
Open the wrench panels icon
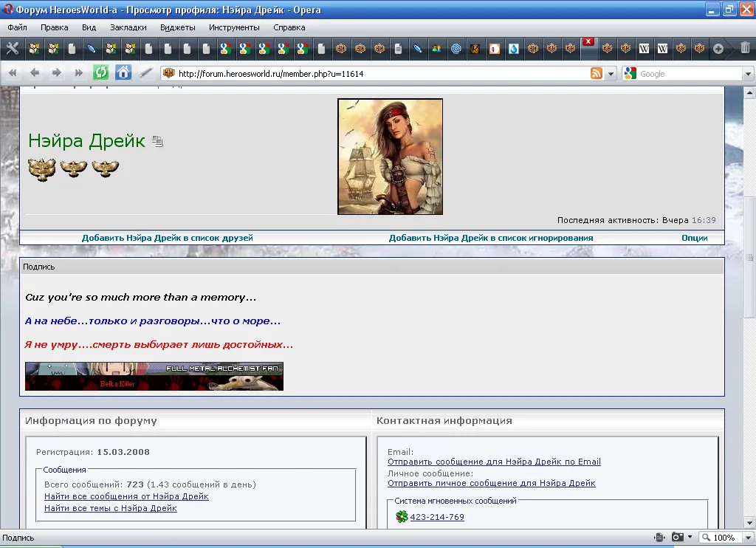point(13,48)
